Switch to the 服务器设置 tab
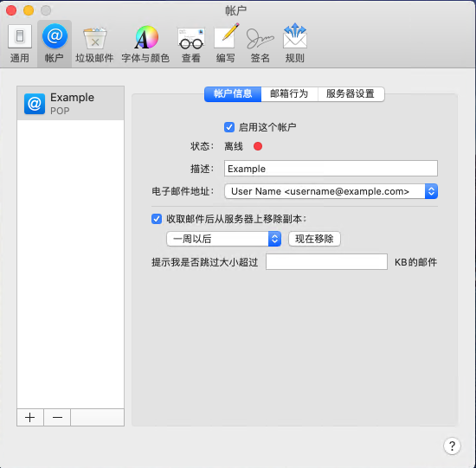The height and width of the screenshot is (468, 476). pyautogui.click(x=351, y=93)
